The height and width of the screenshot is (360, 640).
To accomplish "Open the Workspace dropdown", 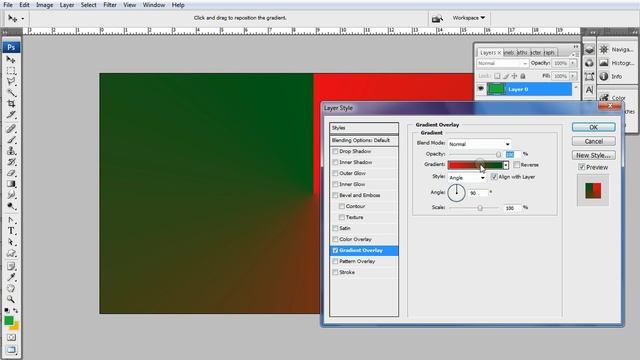I will coord(469,18).
